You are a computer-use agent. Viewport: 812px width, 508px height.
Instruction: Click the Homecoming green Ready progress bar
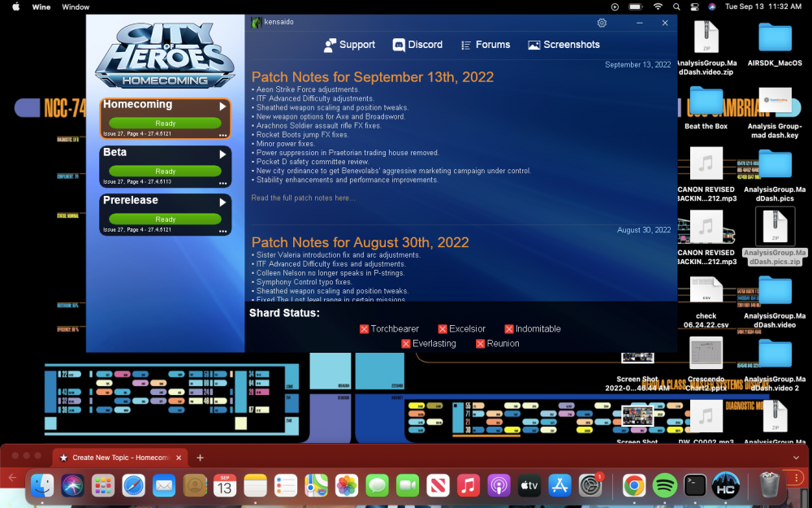(x=166, y=124)
